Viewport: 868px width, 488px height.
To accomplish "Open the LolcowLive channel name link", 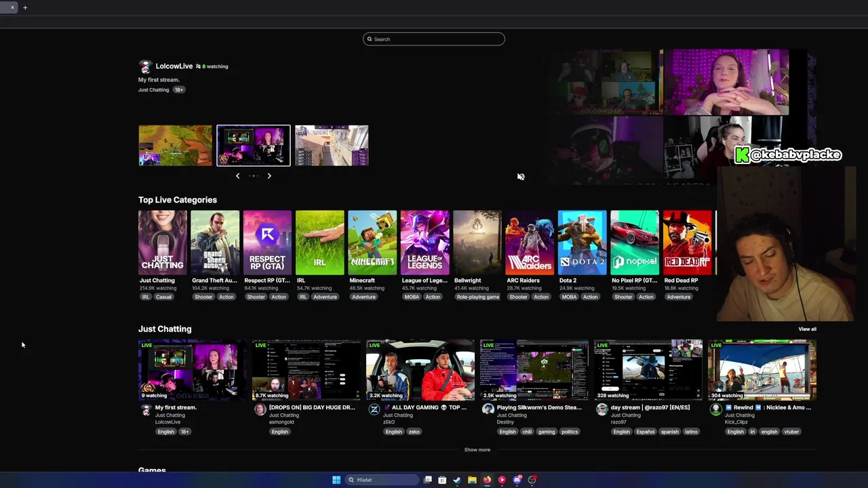I will click(174, 66).
